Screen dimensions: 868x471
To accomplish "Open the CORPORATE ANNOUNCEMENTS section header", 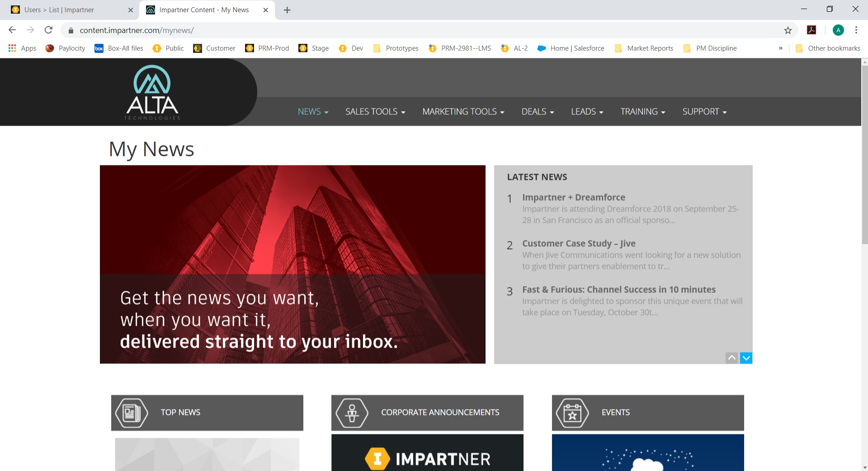I will point(427,413).
